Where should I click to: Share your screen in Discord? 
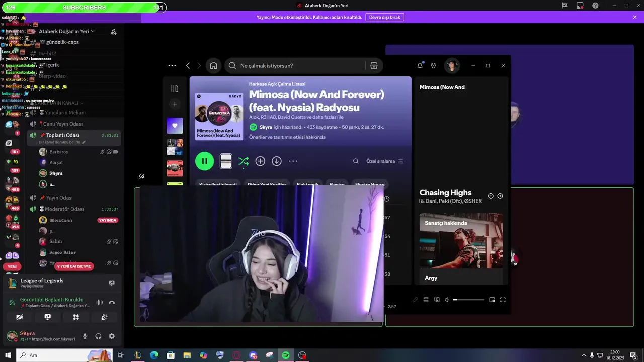point(48,317)
